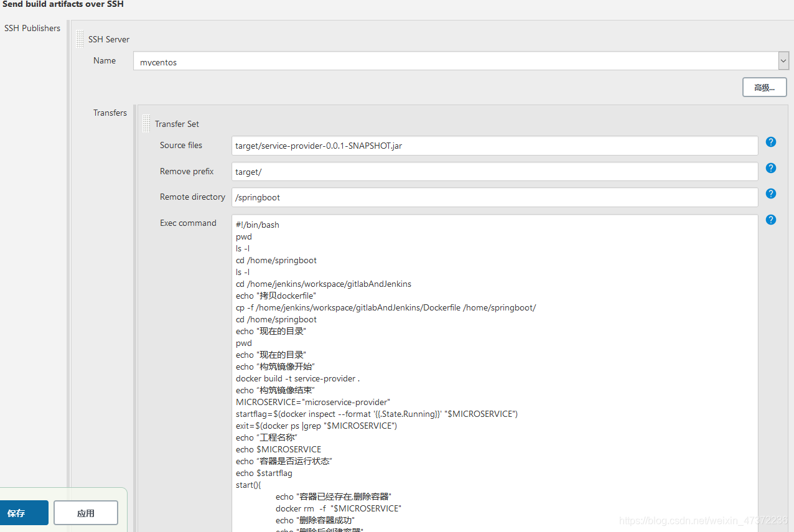This screenshot has height=532, width=794.
Task: Click the 'SSH Publishers' label
Action: point(32,28)
